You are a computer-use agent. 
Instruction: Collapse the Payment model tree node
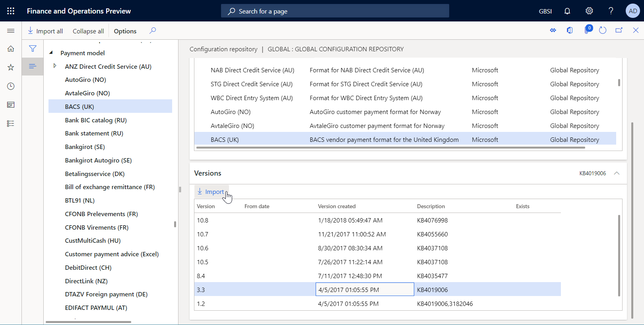click(x=51, y=52)
